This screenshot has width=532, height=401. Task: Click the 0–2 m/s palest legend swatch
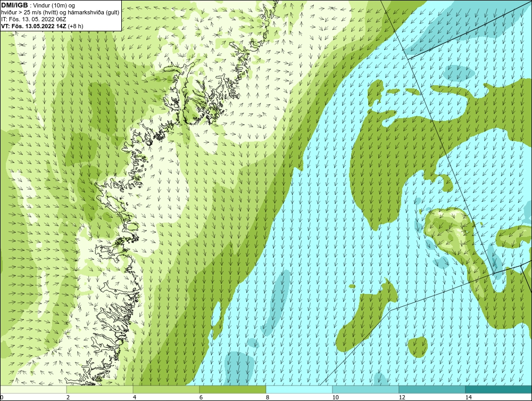(x=33, y=389)
